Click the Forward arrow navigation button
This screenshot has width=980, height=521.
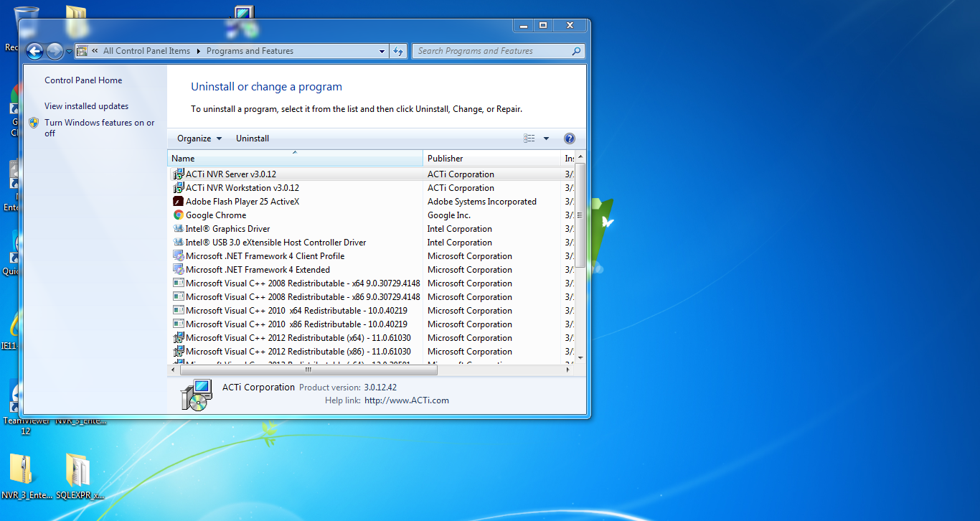55,51
